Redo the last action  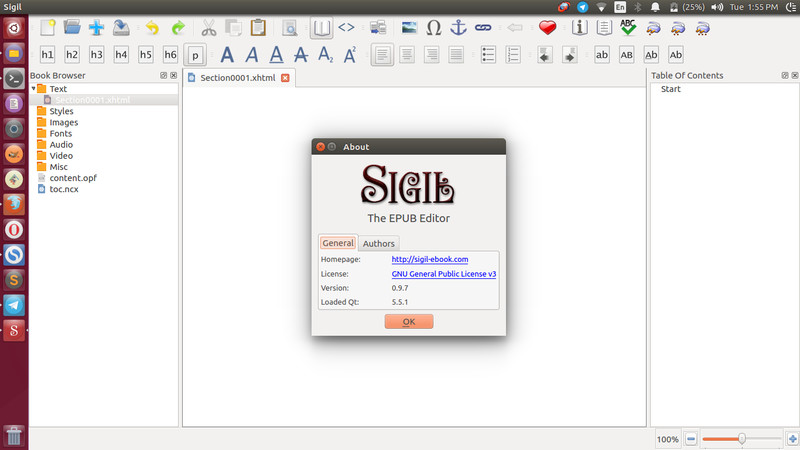[x=178, y=28]
